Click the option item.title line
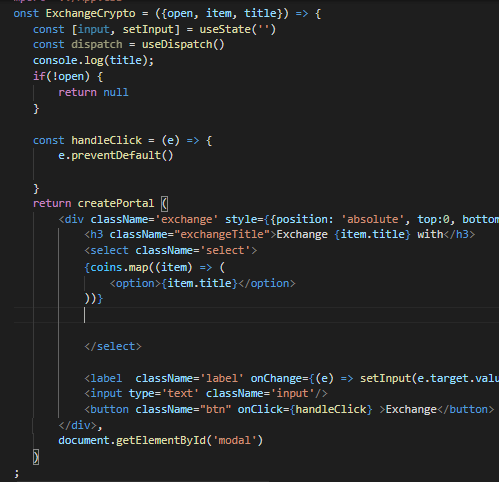 coord(202,283)
